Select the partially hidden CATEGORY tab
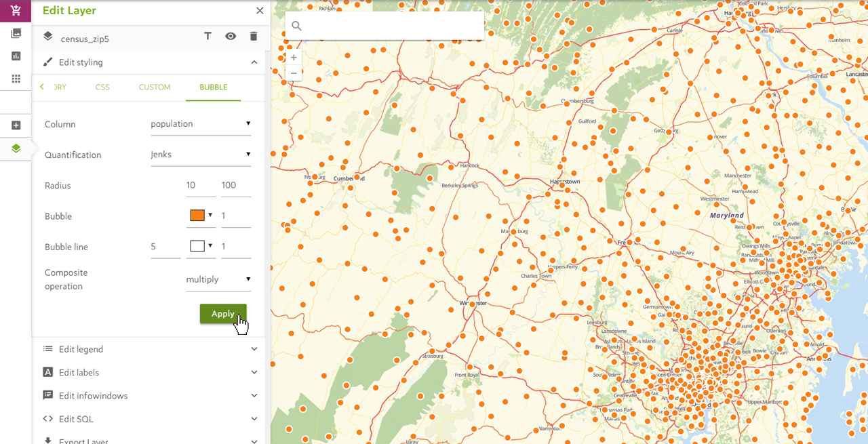Image resolution: width=868 pixels, height=444 pixels. pyautogui.click(x=60, y=87)
